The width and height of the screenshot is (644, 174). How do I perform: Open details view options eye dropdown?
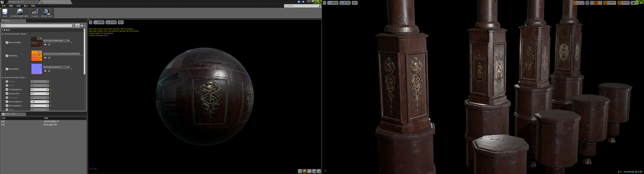click(x=83, y=25)
